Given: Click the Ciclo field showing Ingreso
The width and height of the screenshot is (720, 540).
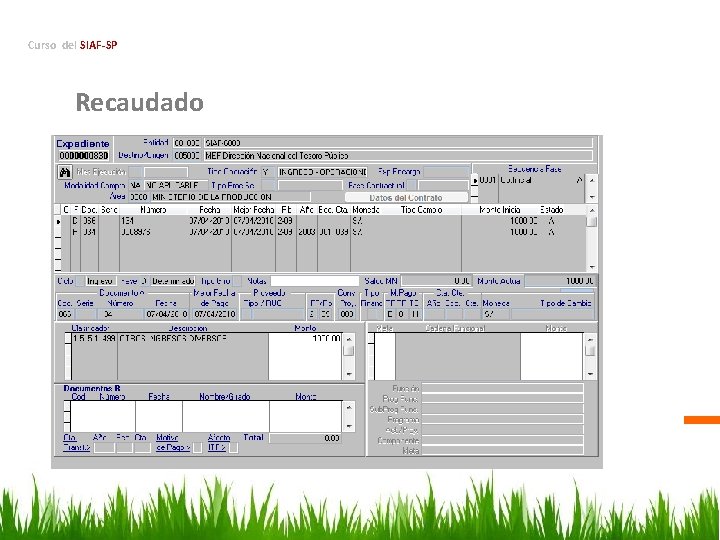Looking at the screenshot, I should point(101,281).
